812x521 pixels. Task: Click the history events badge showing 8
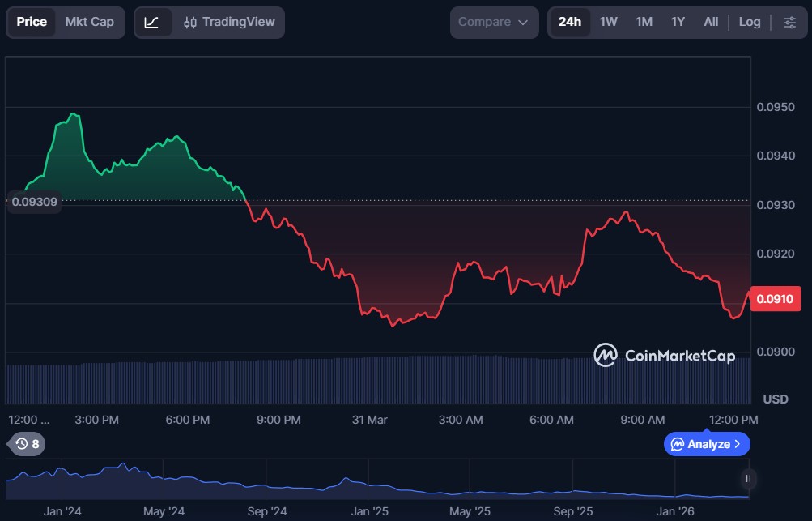(x=28, y=444)
